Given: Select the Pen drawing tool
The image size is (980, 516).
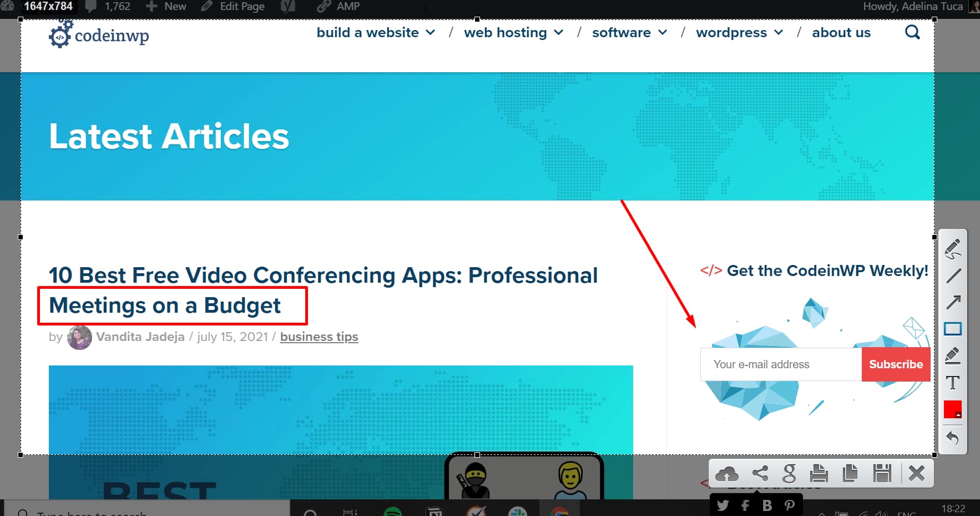Looking at the screenshot, I should pyautogui.click(x=953, y=248).
